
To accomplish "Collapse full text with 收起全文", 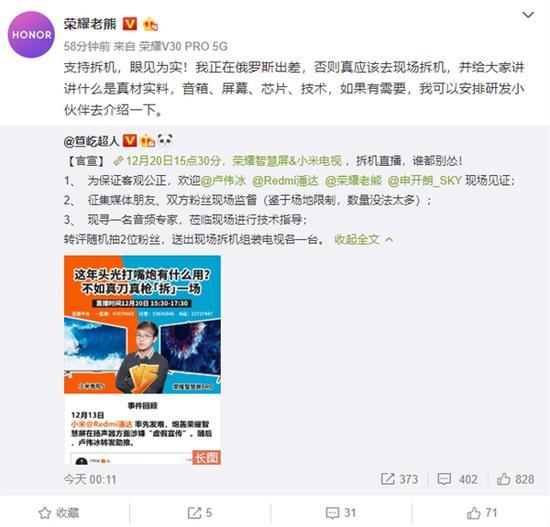I will coord(363,240).
